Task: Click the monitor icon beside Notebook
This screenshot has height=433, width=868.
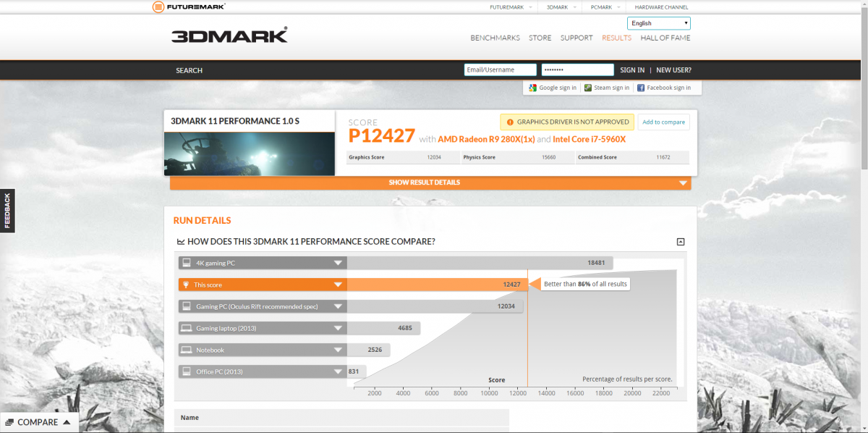Action: click(x=186, y=350)
